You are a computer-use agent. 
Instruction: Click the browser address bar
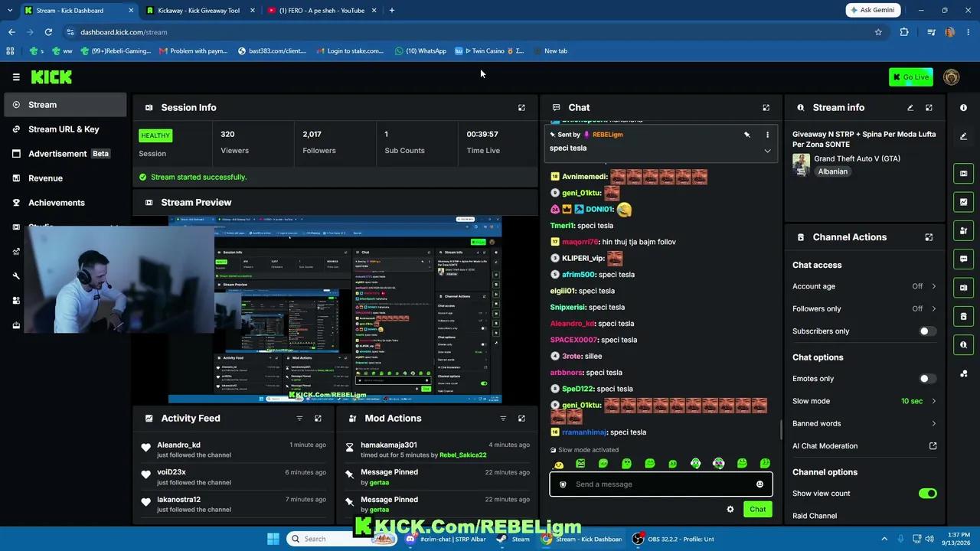tap(467, 32)
